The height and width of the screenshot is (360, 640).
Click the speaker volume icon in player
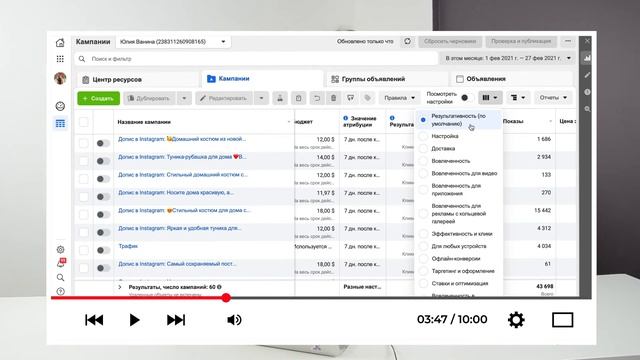click(x=234, y=320)
